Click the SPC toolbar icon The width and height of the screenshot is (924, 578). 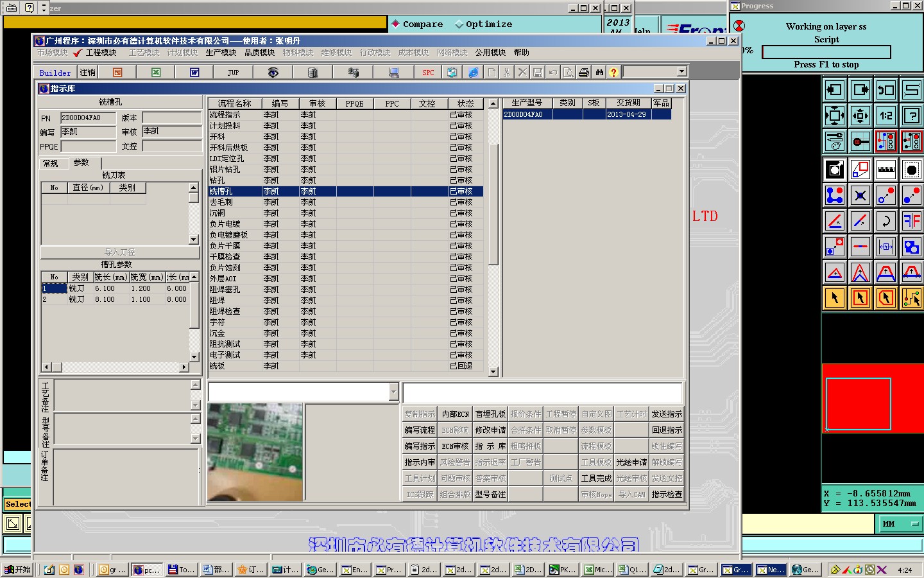tap(428, 73)
